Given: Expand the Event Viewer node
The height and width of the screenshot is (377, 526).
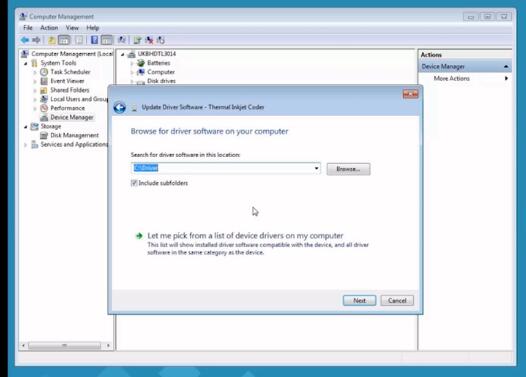Looking at the screenshot, I should click(x=35, y=81).
